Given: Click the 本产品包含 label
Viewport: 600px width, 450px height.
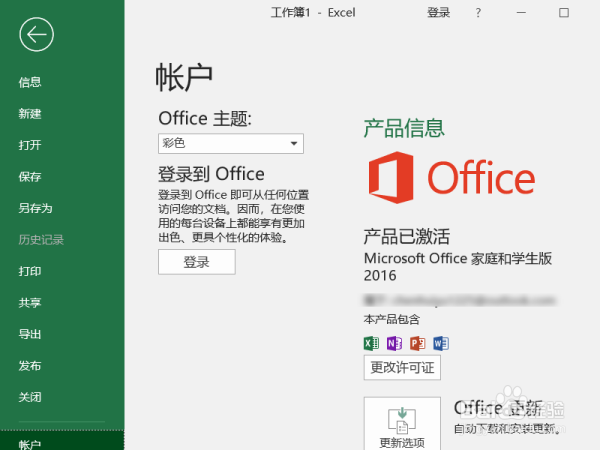Looking at the screenshot, I should 392,319.
